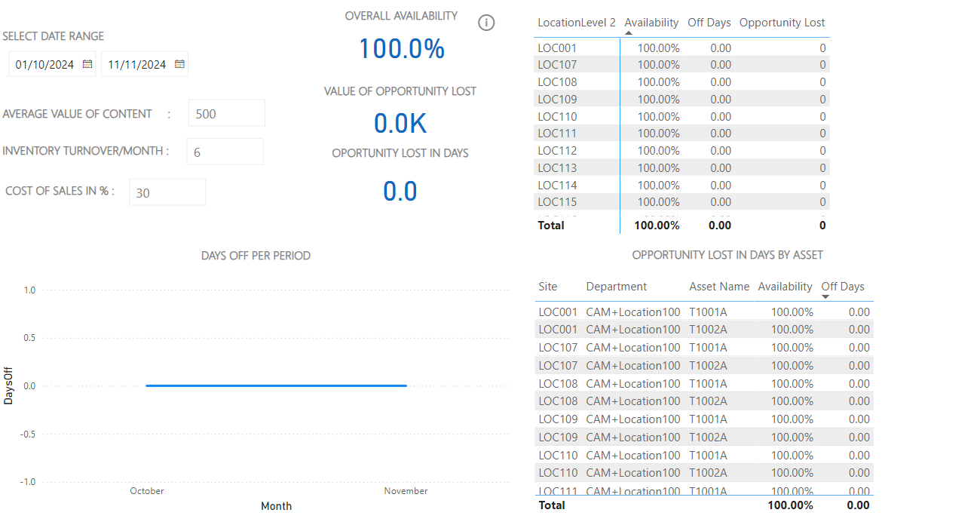Click the Days Off line in chart

coord(276,385)
